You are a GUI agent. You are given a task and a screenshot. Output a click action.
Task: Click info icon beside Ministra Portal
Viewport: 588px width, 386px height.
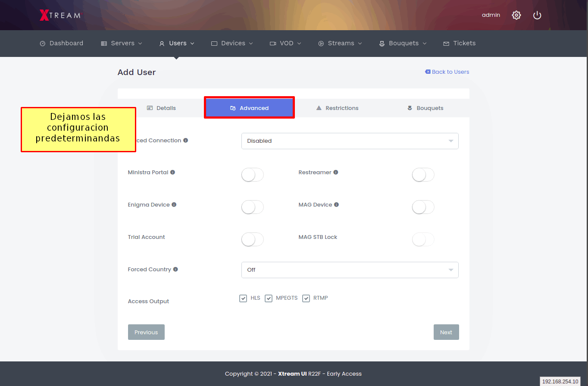(172, 173)
